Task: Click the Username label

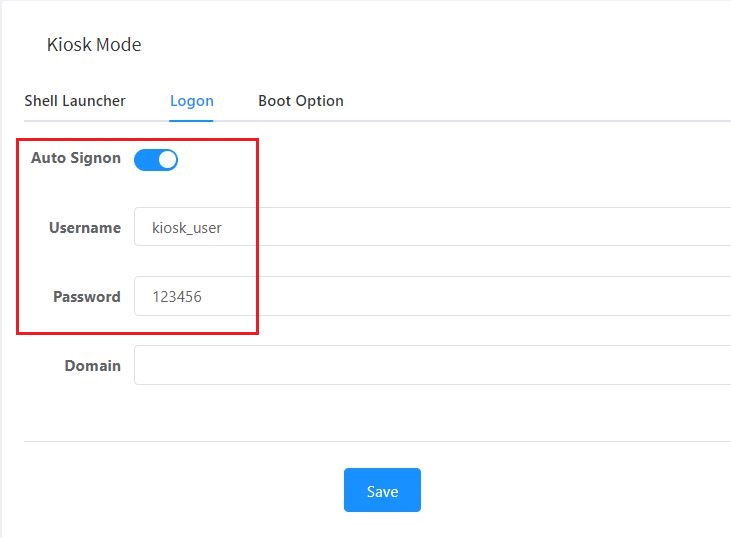Action: point(85,228)
